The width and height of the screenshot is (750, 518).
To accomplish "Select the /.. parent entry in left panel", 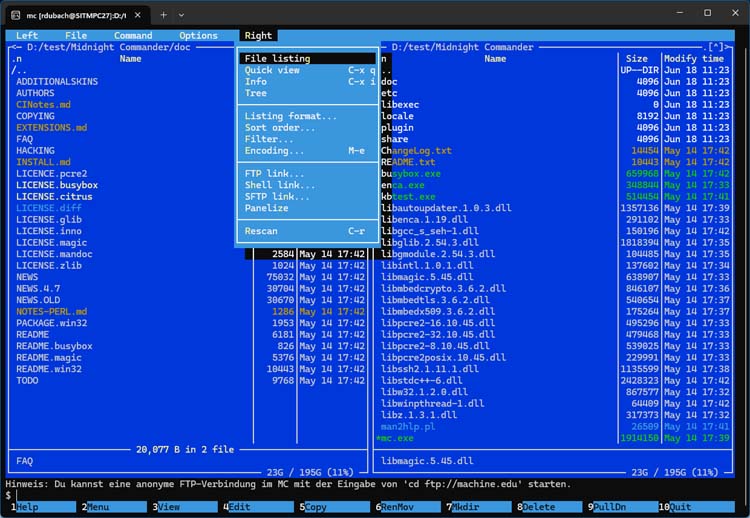I will coord(19,70).
